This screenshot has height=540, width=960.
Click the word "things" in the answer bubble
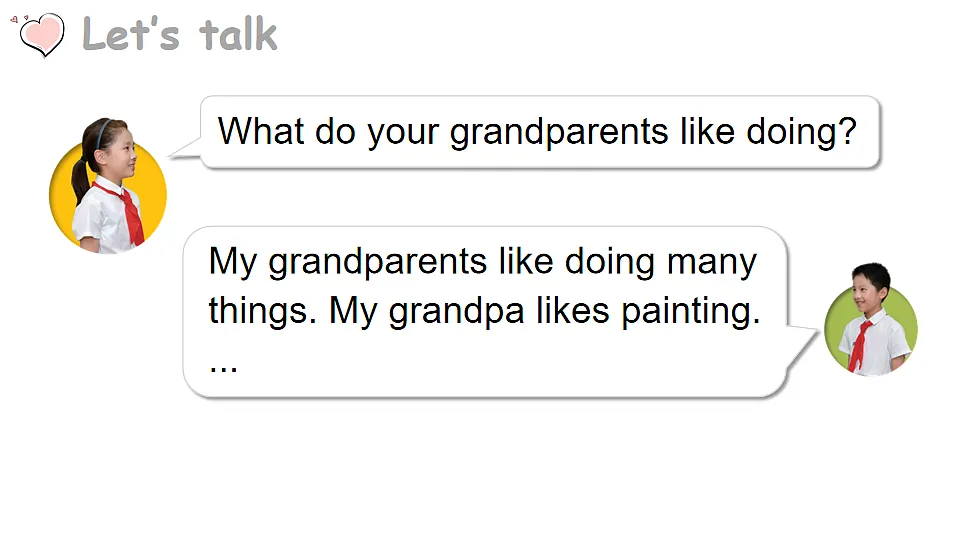coord(258,311)
